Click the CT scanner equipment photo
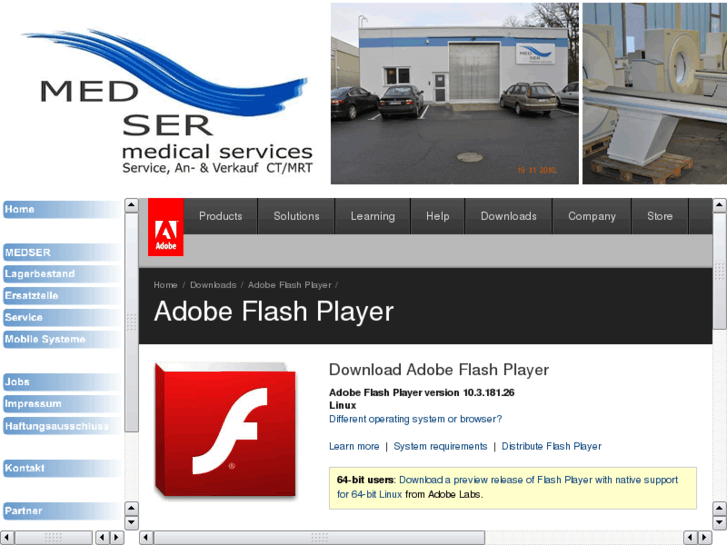Image resolution: width=727 pixels, height=545 pixels. [655, 93]
